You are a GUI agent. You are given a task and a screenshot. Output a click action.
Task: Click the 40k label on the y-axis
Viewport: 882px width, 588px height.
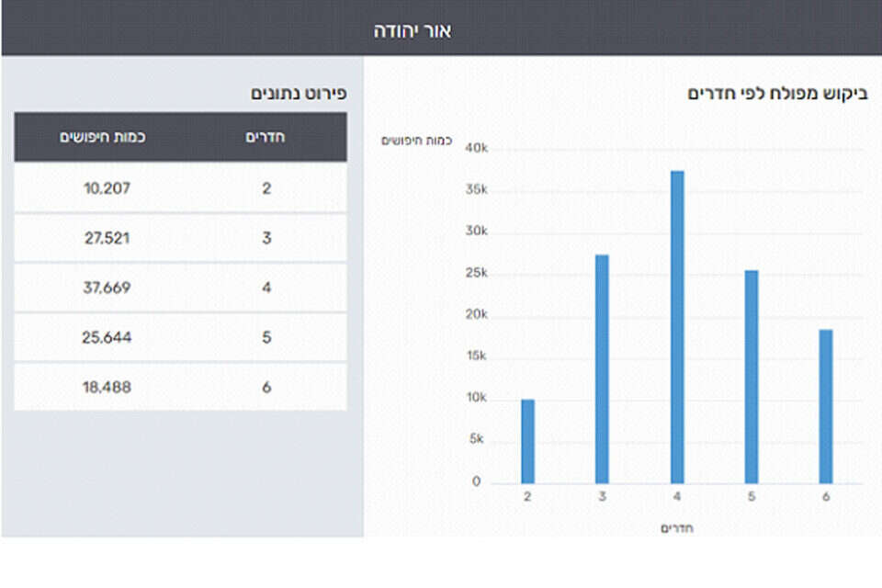(476, 149)
